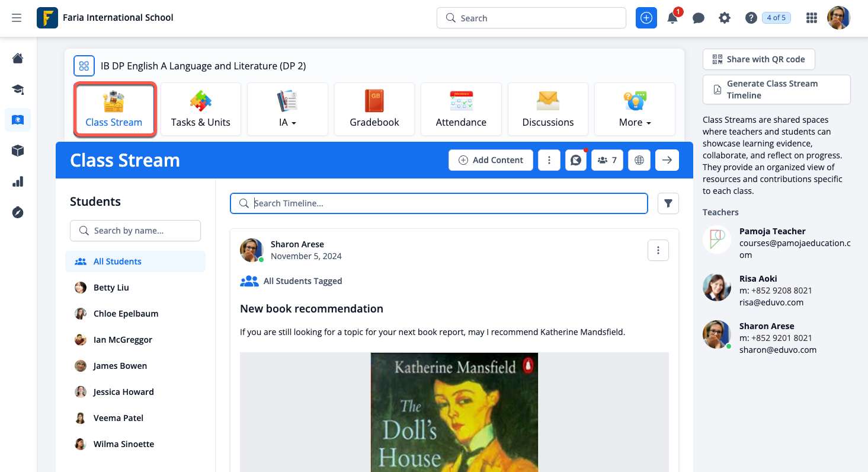Click the home icon in left sidebar
Viewport: 868px width, 472px height.
pyautogui.click(x=18, y=58)
